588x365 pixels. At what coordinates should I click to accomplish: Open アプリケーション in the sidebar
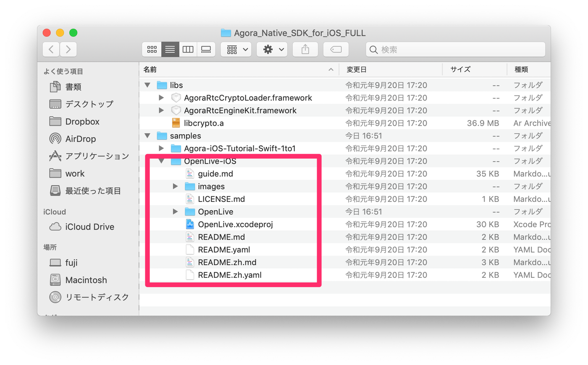[89, 156]
